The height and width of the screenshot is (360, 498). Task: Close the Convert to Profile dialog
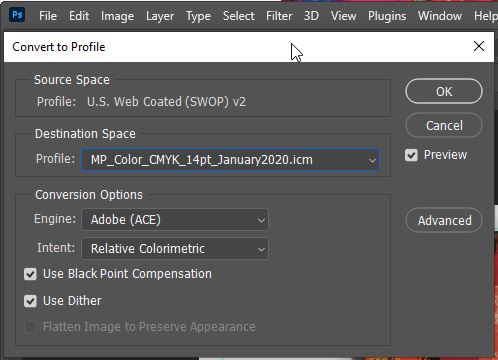coord(479,46)
